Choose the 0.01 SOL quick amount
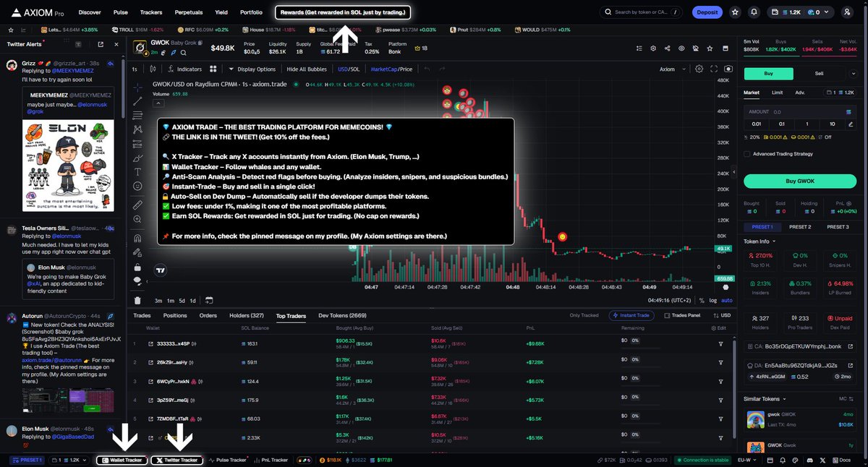Viewport: 868px width, 467px height. tap(757, 124)
